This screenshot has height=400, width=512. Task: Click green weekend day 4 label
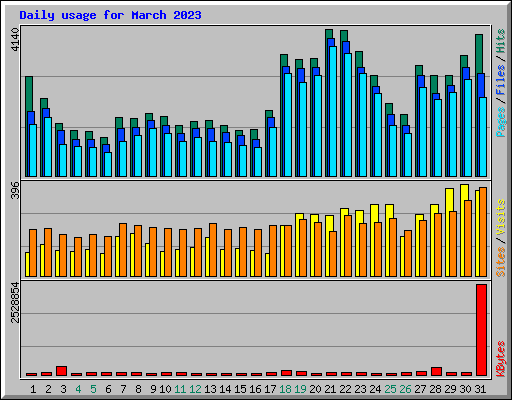click(78, 389)
